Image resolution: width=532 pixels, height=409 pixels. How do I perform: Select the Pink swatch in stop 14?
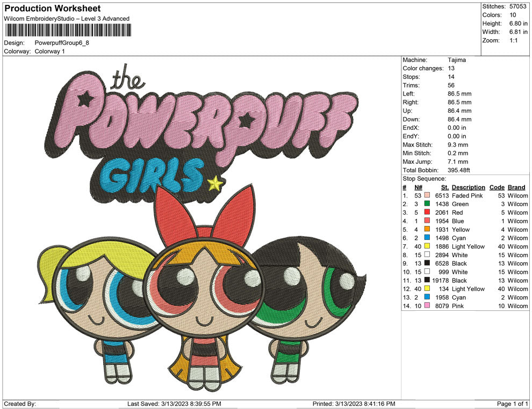(427, 305)
